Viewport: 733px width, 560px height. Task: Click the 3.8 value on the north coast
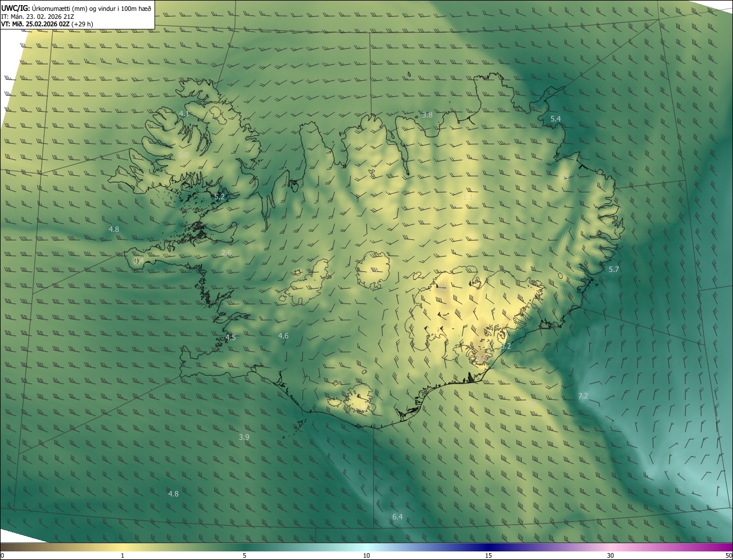pyautogui.click(x=427, y=115)
